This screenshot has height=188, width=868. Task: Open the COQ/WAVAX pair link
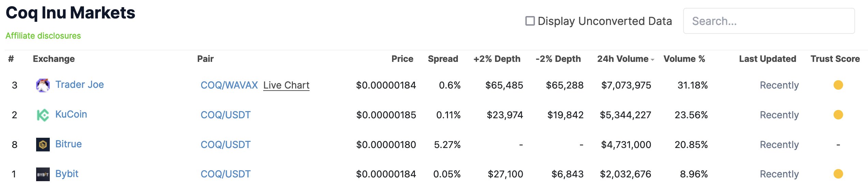[229, 85]
